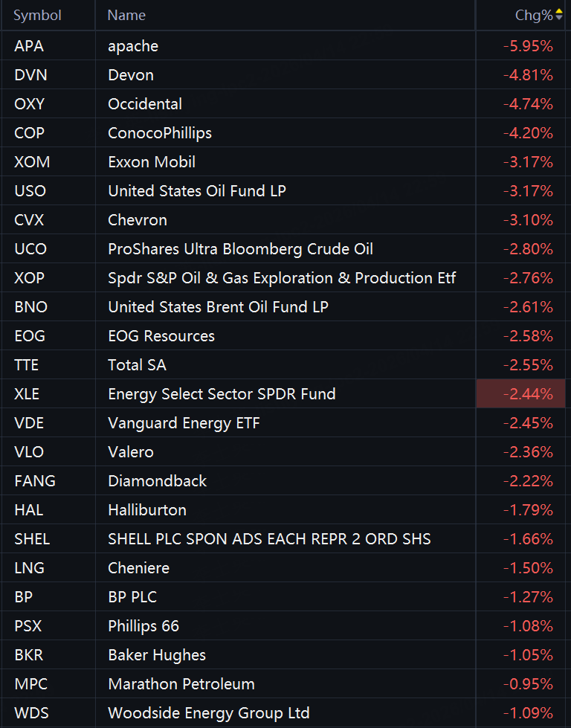Viewport: 571px width, 728px height.
Task: Open the Devon row by name
Action: [x=131, y=75]
